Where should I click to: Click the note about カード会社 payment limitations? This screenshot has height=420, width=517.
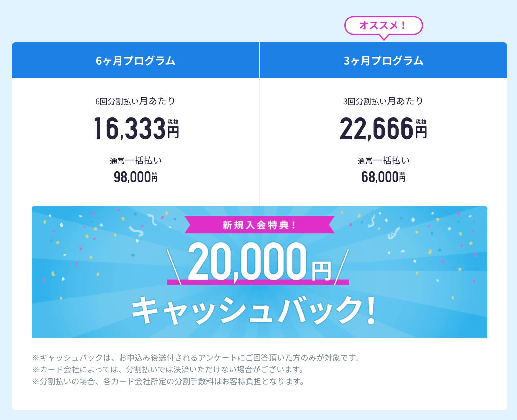tap(168, 369)
